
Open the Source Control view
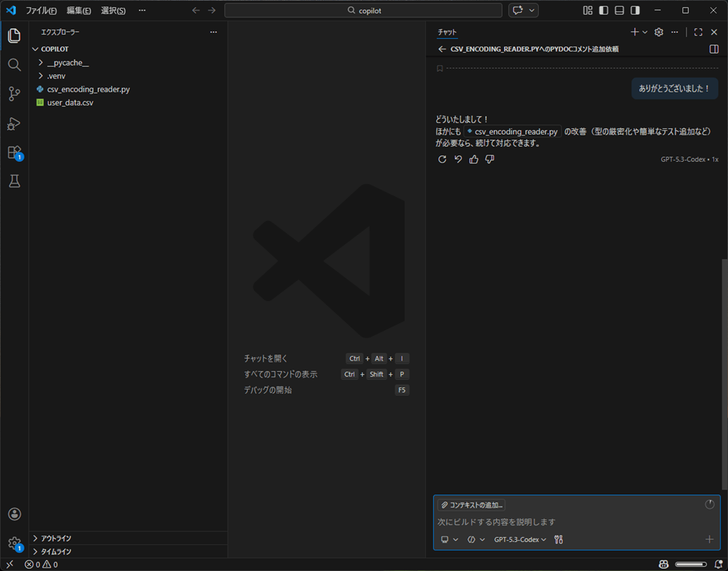tap(15, 94)
